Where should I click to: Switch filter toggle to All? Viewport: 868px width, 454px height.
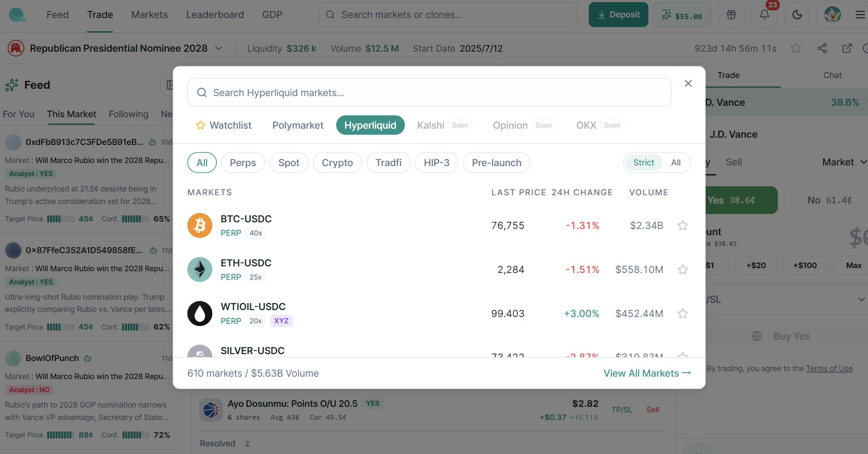(675, 162)
